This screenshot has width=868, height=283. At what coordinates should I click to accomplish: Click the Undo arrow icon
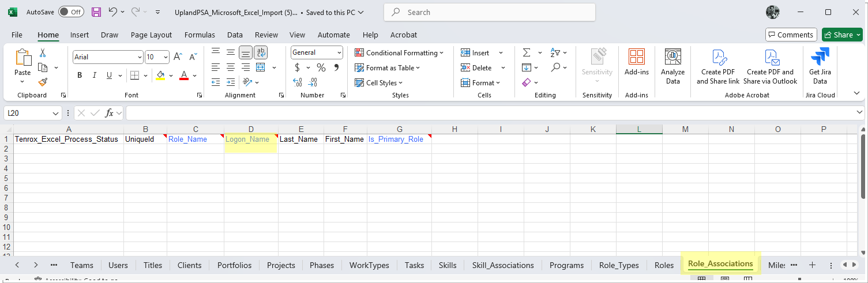click(x=113, y=12)
